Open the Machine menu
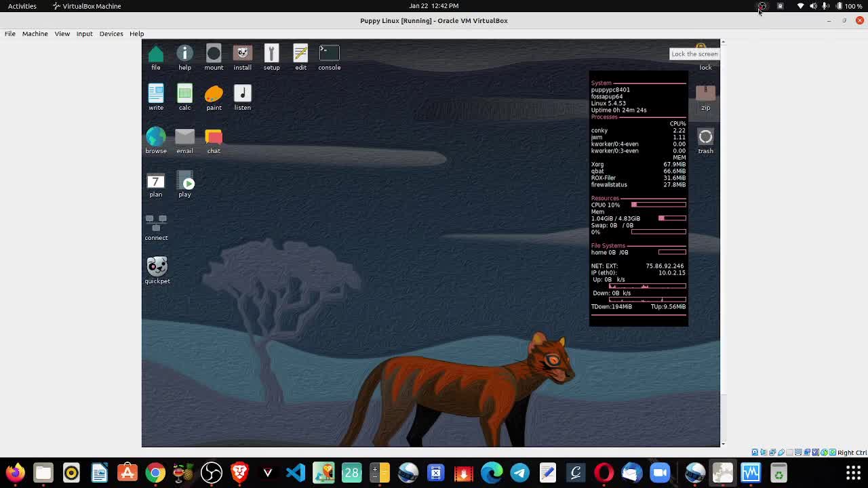The image size is (868, 488). (35, 33)
